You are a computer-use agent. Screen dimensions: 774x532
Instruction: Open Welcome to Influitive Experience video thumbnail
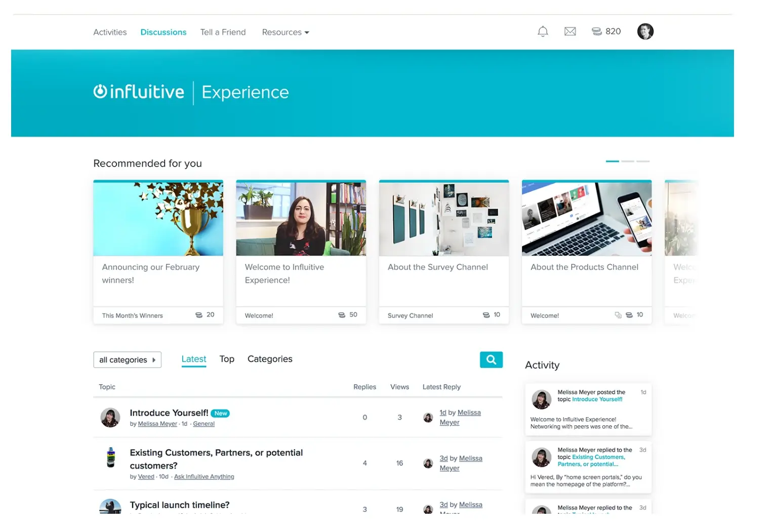point(301,219)
